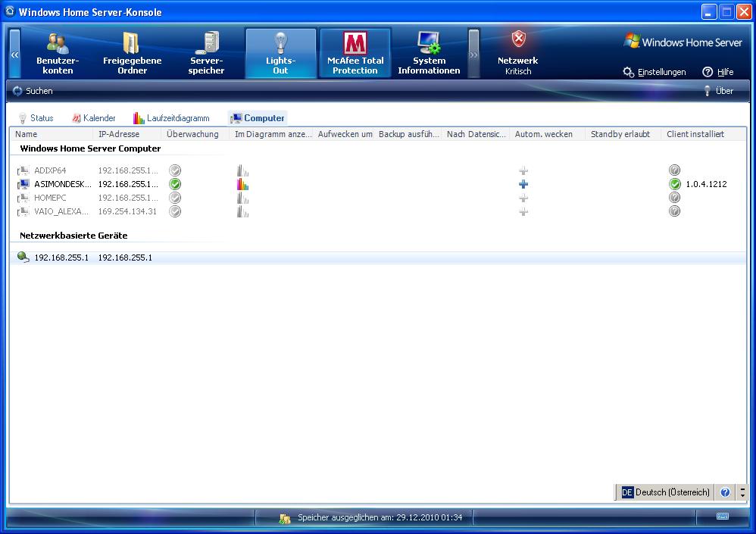Image resolution: width=756 pixels, height=534 pixels.
Task: Select ADIXP64 computer row
Action: pyautogui.click(x=378, y=170)
